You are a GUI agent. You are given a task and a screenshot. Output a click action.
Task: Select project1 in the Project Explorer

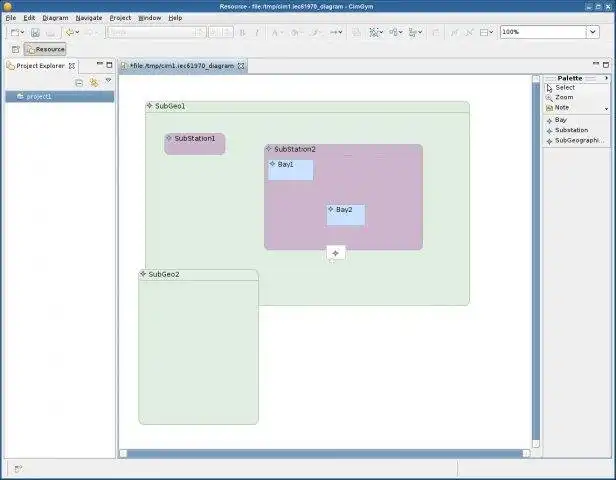60,97
